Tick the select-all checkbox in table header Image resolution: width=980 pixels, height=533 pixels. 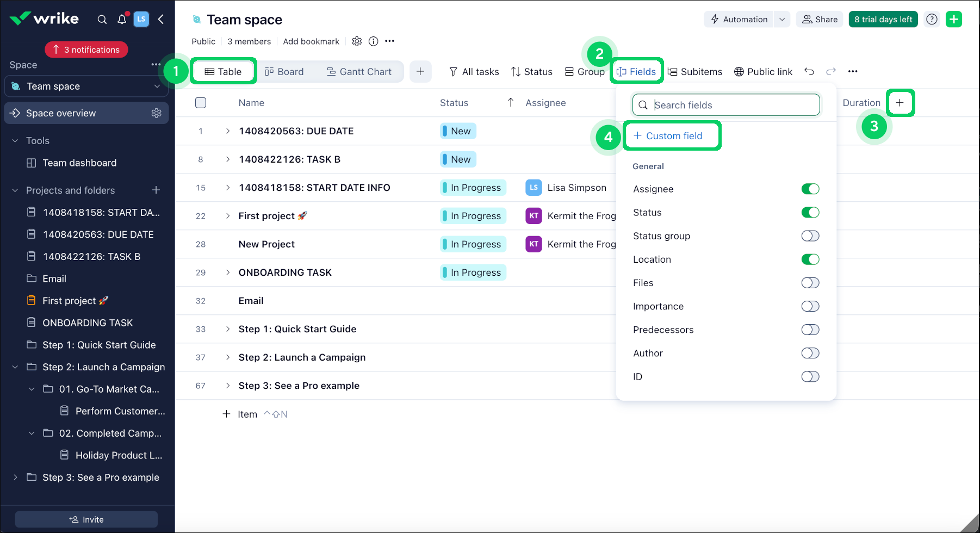pos(201,103)
